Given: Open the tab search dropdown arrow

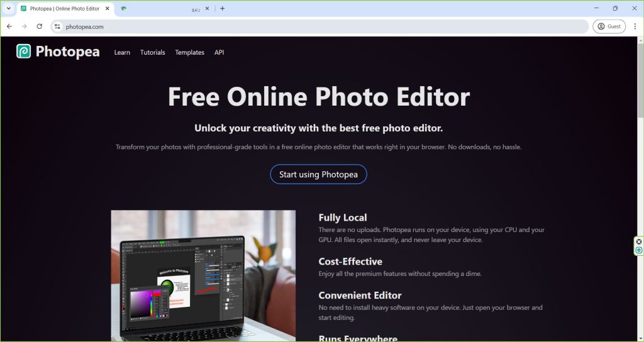Looking at the screenshot, I should coord(8,8).
